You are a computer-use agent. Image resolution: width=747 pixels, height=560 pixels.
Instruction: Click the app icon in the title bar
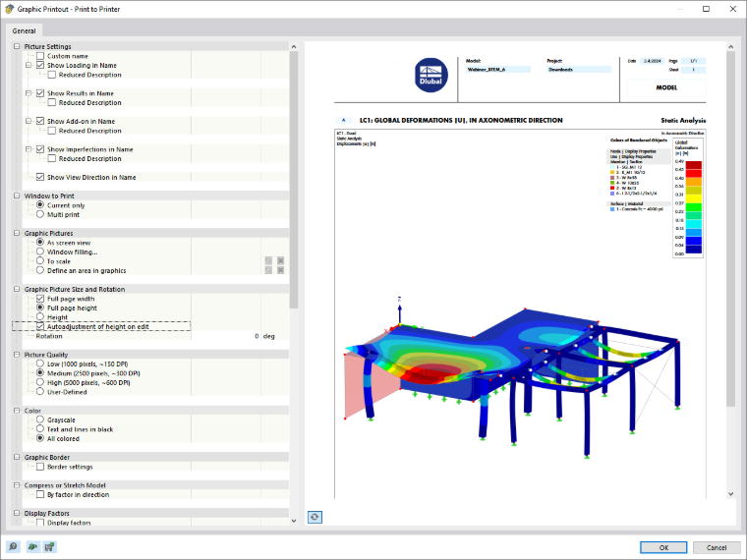pyautogui.click(x=9, y=9)
